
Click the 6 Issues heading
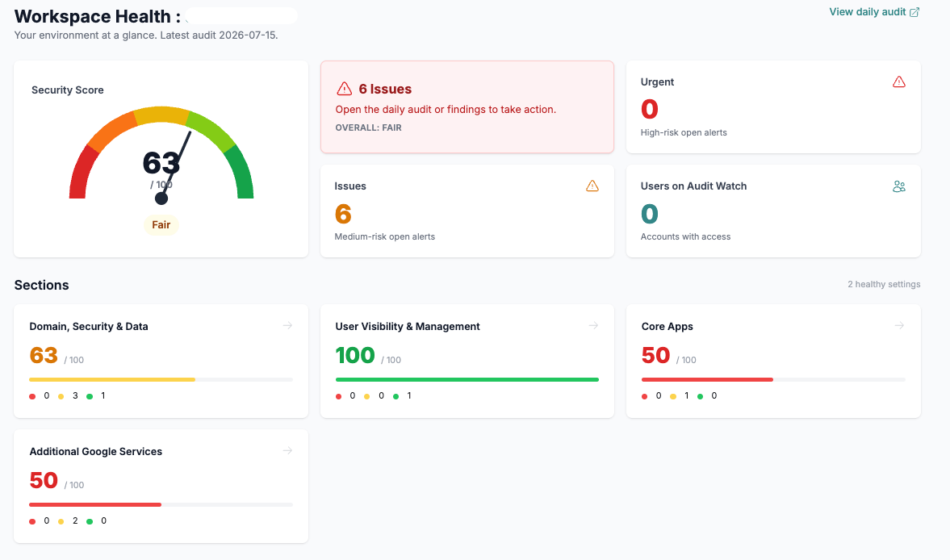click(385, 89)
